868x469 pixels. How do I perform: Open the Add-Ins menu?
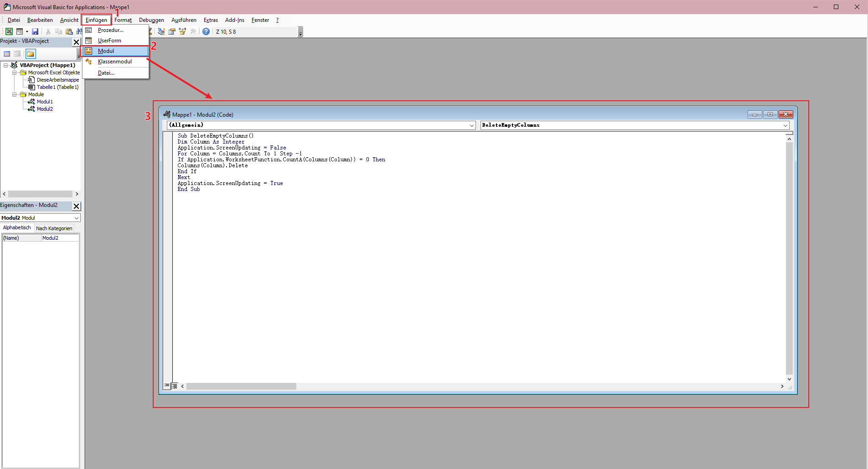coord(235,20)
